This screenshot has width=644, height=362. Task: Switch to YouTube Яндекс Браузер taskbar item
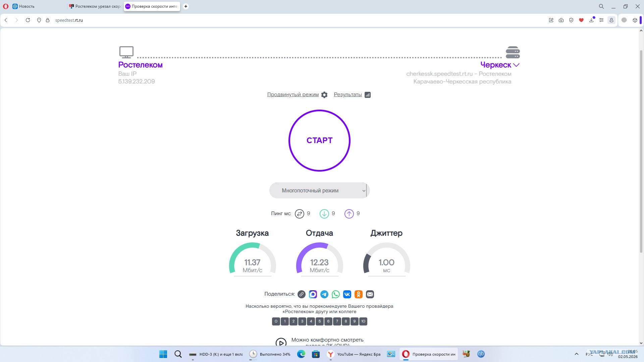354,354
